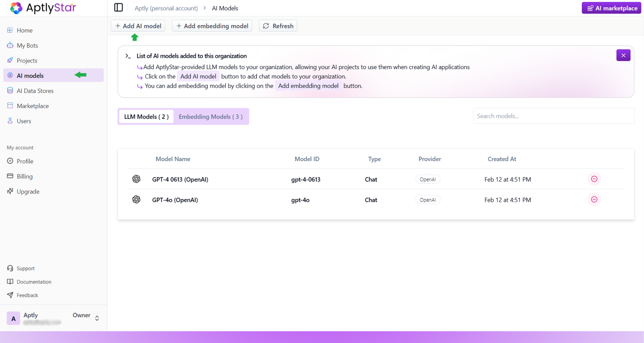
Task: Click the AptlyStar logo
Action: 43,8
